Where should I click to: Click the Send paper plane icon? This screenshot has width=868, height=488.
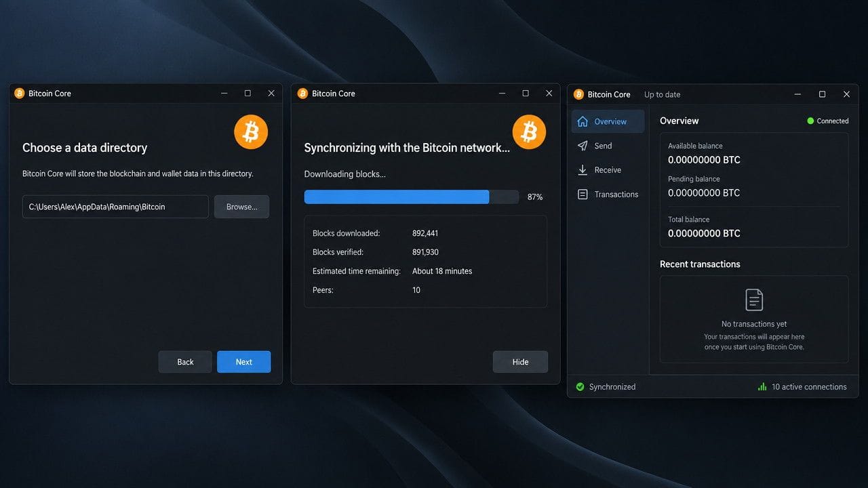[583, 146]
